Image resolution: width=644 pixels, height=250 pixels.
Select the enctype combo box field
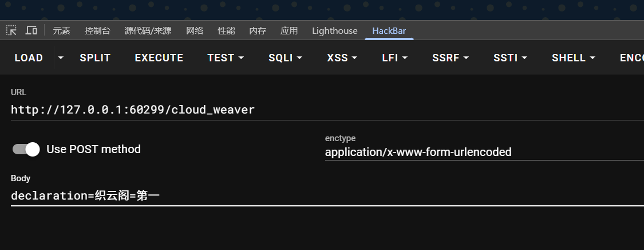481,152
